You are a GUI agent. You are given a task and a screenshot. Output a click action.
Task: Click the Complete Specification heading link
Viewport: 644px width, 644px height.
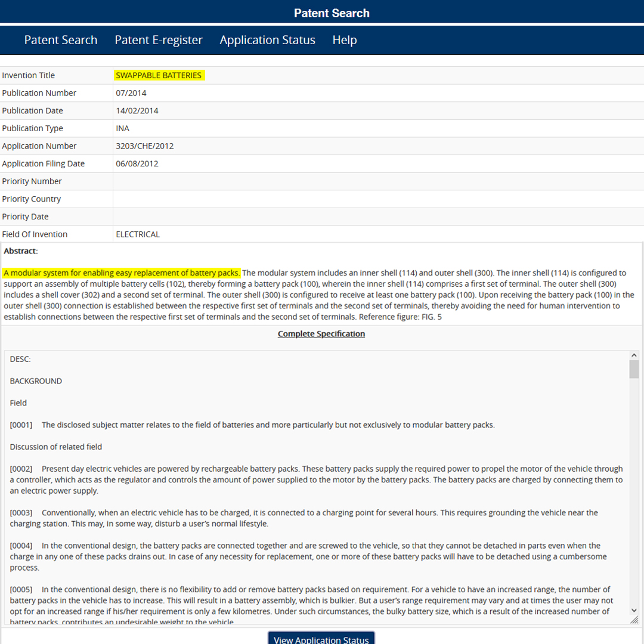point(321,334)
